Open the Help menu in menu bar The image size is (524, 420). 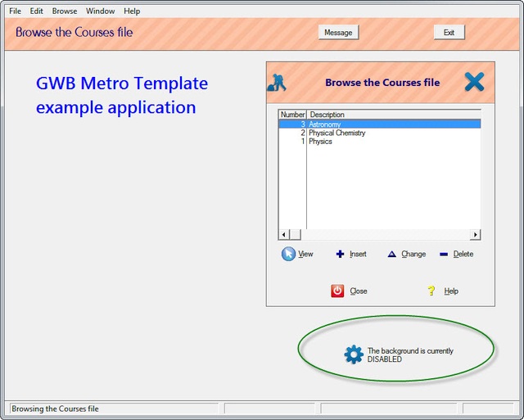coord(132,11)
